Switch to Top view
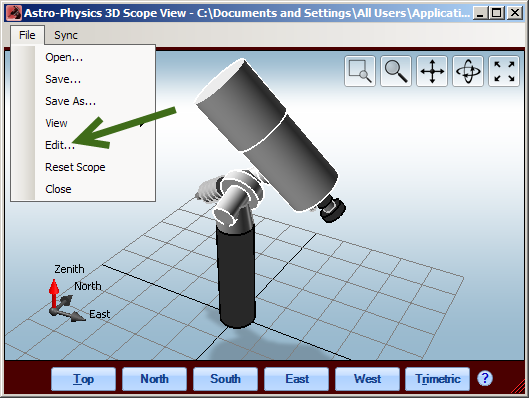 pos(83,379)
